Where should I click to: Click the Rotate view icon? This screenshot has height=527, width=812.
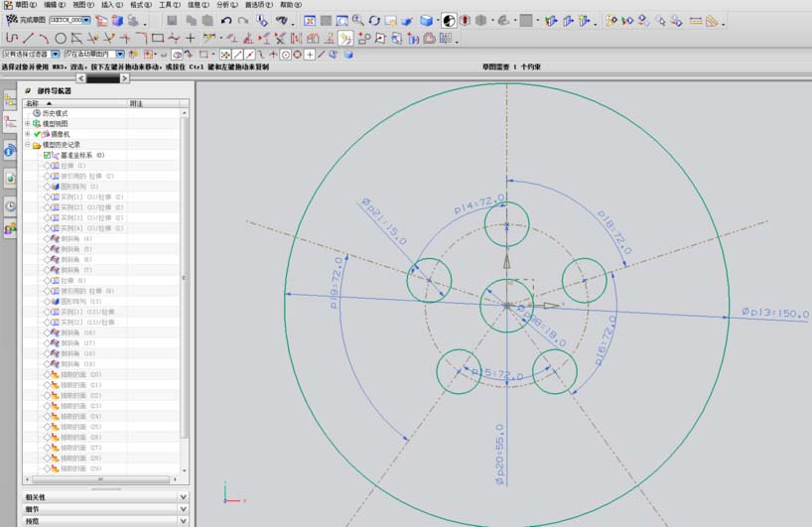click(x=374, y=20)
